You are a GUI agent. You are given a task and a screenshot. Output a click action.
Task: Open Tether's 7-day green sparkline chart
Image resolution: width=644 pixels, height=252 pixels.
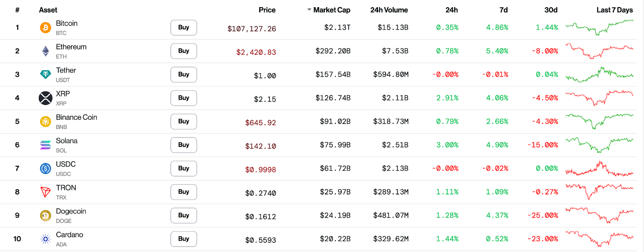(599, 74)
